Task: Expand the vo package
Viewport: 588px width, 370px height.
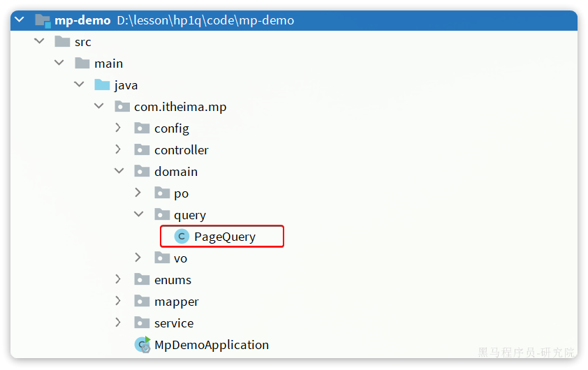Action: (138, 258)
